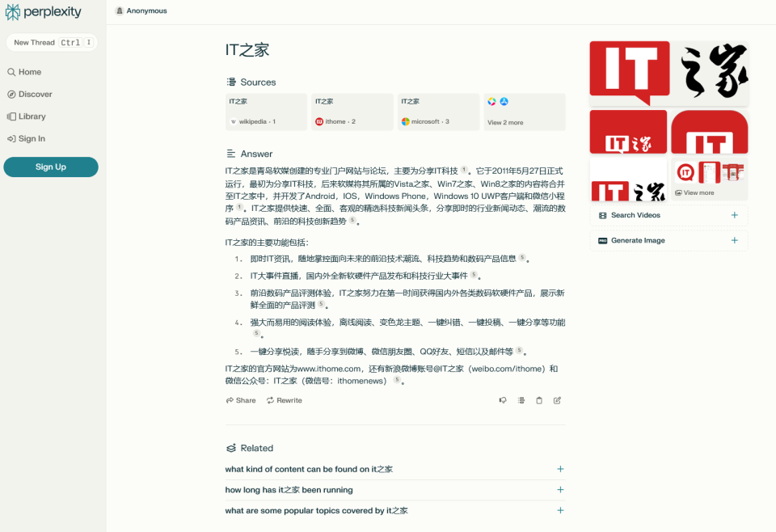The image size is (776, 532).
Task: Open the large red IT logo image
Action: click(x=630, y=74)
